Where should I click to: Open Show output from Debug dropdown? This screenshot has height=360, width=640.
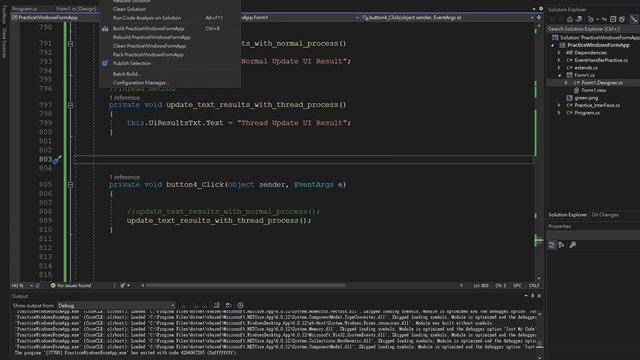(x=116, y=305)
